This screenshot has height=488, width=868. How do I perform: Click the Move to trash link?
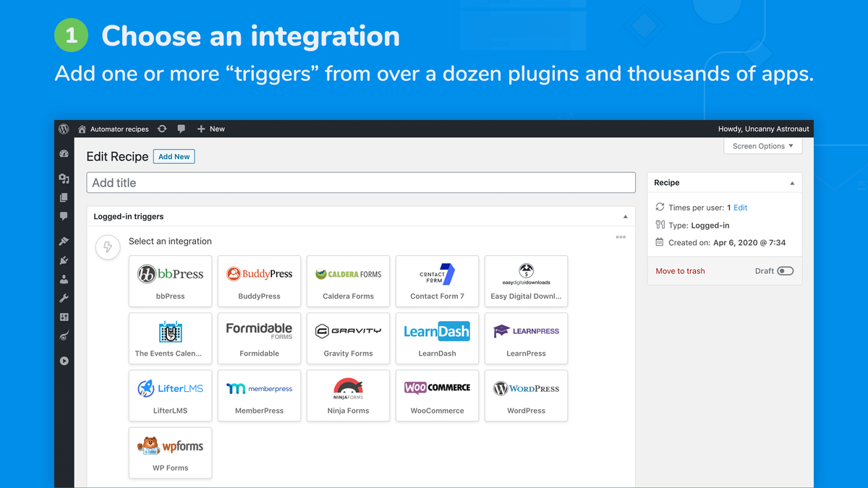[x=680, y=271]
